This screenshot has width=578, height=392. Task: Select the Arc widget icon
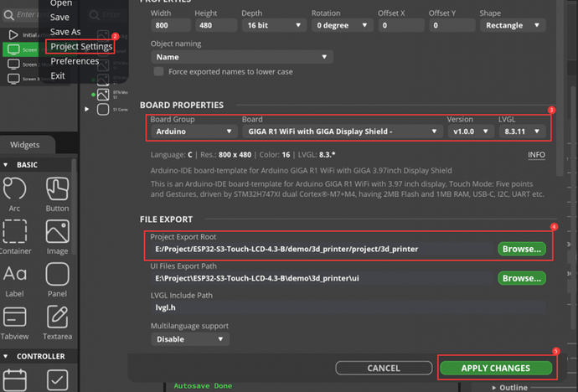(14, 189)
